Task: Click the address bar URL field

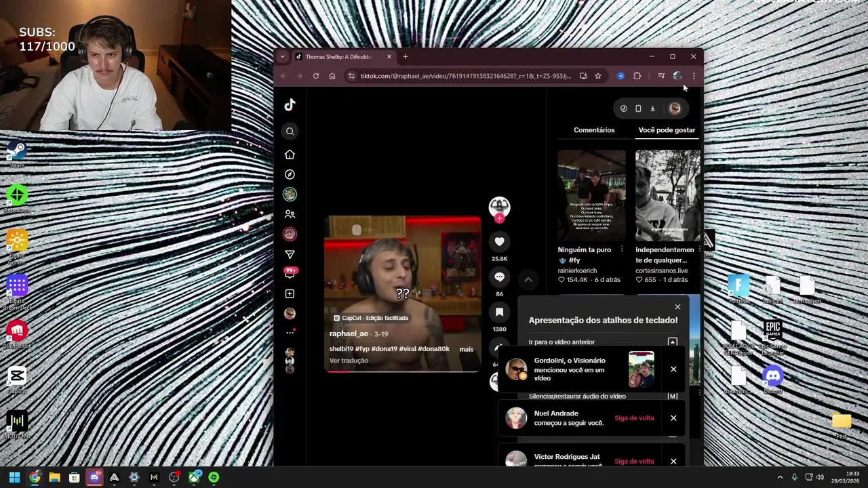Action: pos(465,76)
